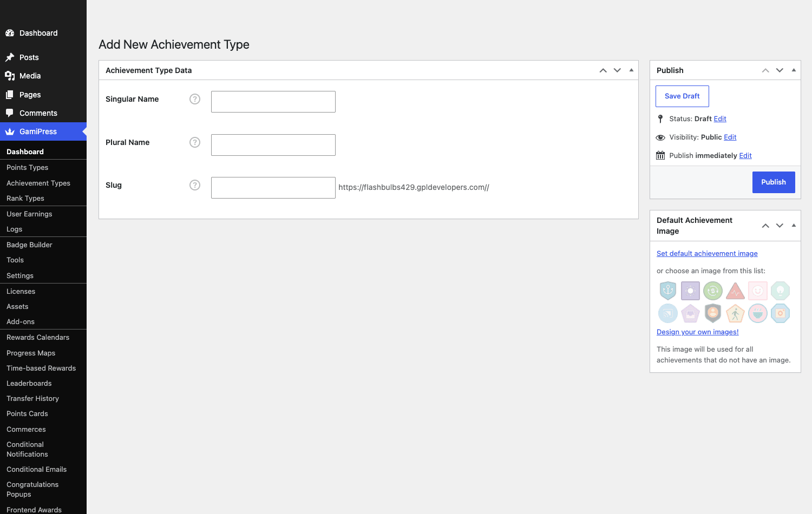This screenshot has width=812, height=514.
Task: Click the visibility eye icon
Action: click(660, 137)
